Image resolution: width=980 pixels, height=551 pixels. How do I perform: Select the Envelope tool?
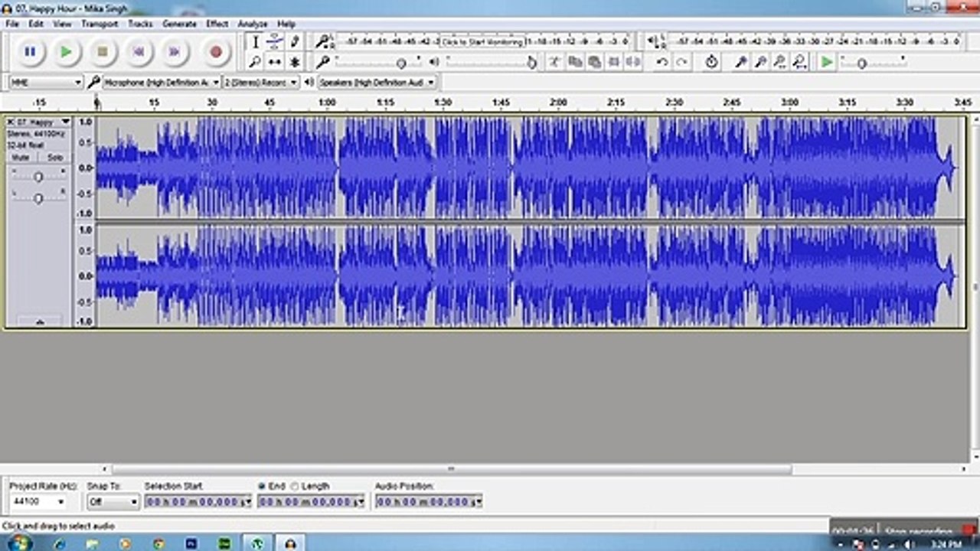[x=275, y=42]
